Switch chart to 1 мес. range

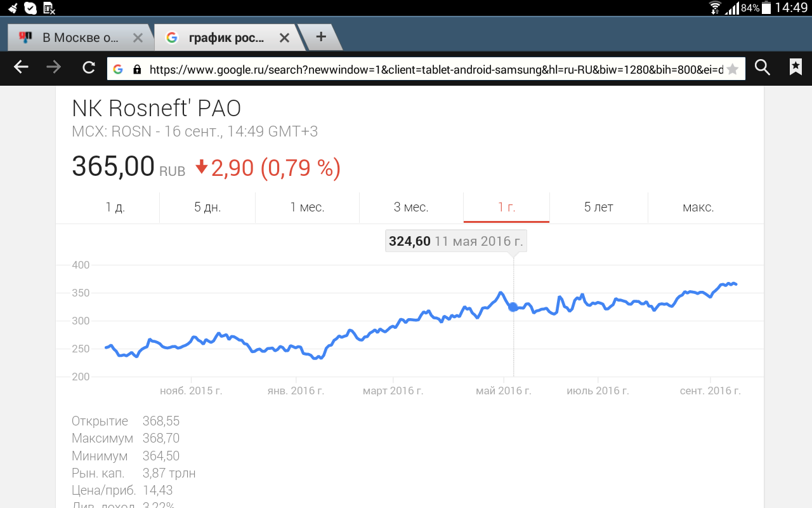click(307, 207)
